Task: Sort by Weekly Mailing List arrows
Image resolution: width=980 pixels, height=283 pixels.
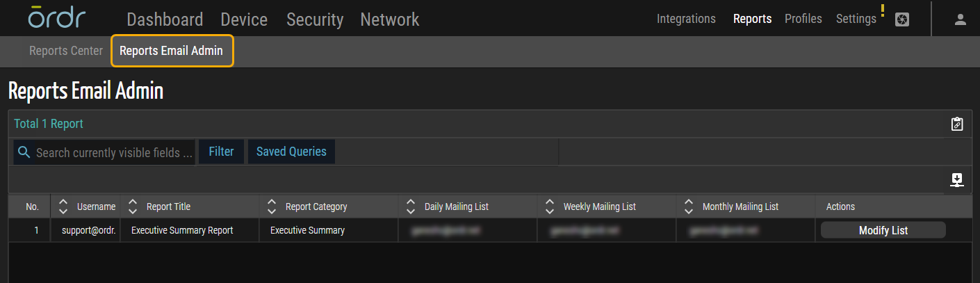Action: click(x=550, y=207)
